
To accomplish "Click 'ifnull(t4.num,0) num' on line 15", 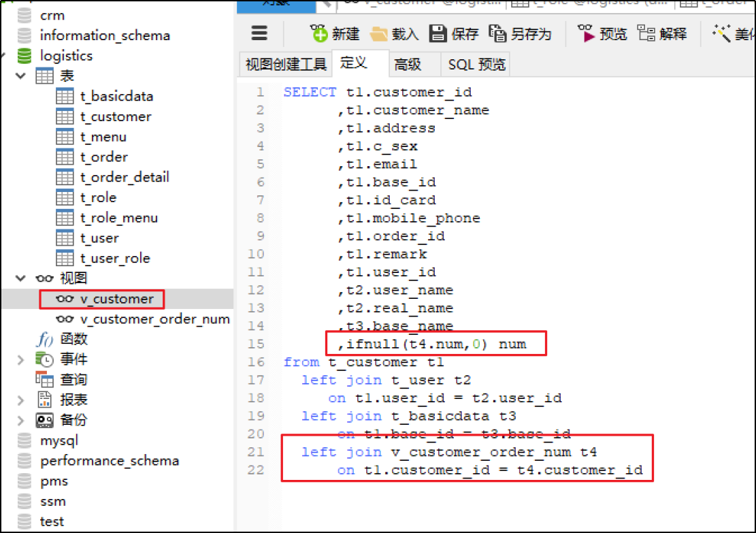I will (436, 344).
